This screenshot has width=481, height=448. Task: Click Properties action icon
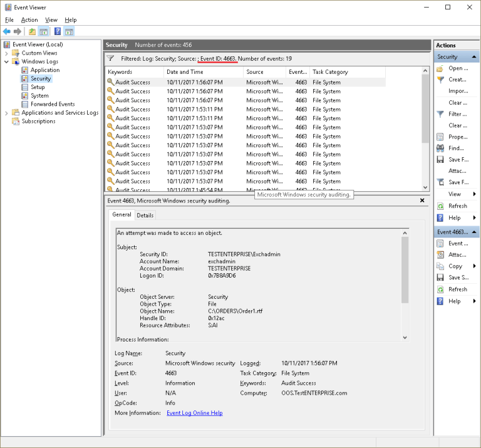coord(440,137)
